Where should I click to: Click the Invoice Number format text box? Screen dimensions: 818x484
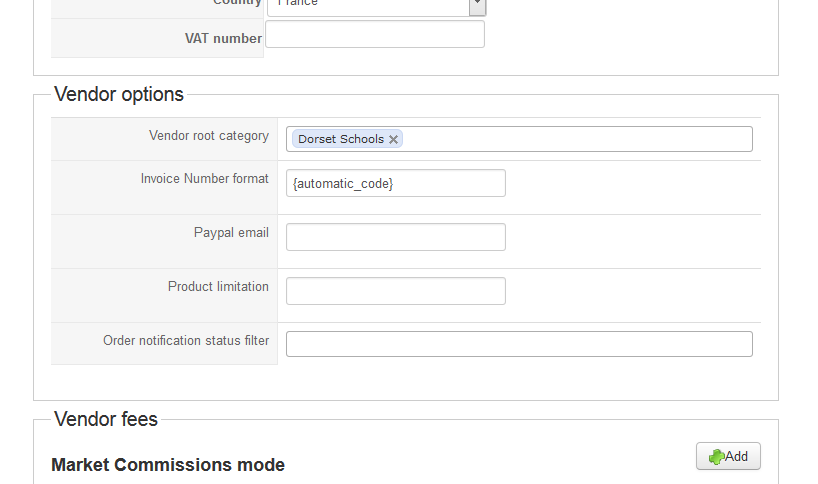coord(395,183)
